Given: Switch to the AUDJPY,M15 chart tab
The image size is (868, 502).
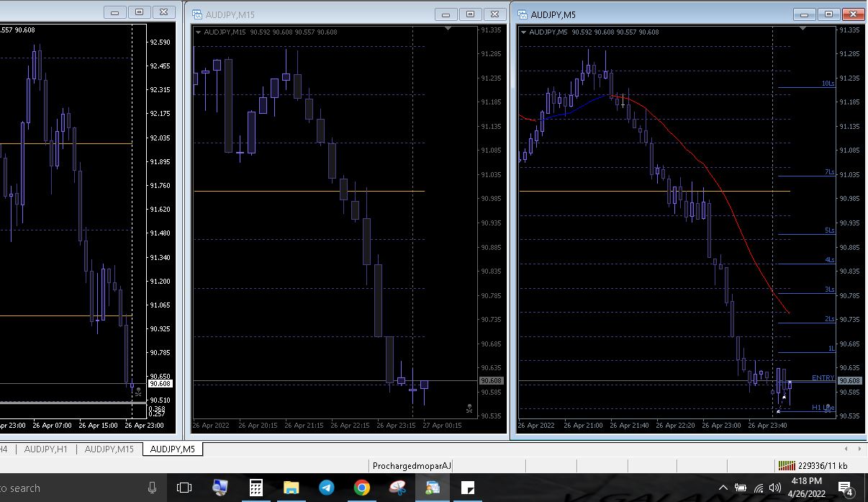Looking at the screenshot, I should (109, 449).
